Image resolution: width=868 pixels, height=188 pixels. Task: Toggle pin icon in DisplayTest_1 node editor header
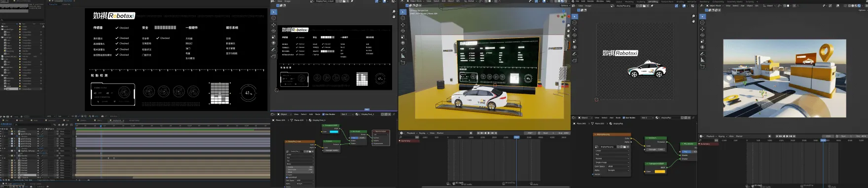tap(394, 114)
